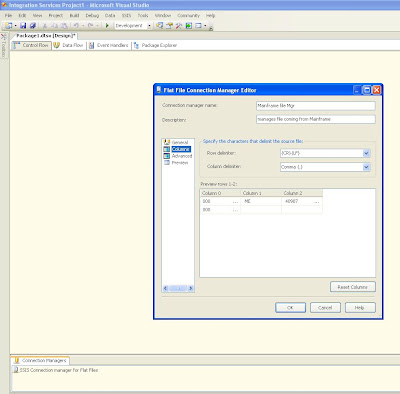This screenshot has width=400, height=394.
Task: Click the Redo arrow icon
Action: (90, 25)
